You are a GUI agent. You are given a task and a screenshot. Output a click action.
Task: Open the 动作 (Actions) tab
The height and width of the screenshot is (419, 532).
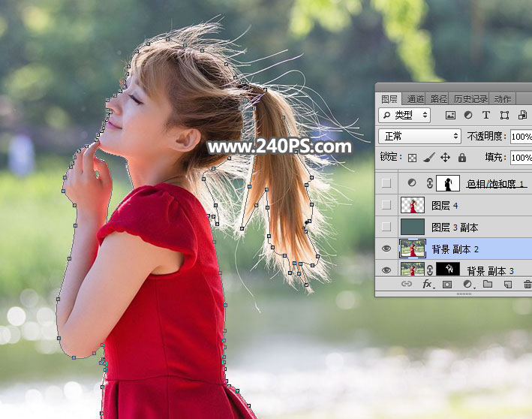(503, 99)
